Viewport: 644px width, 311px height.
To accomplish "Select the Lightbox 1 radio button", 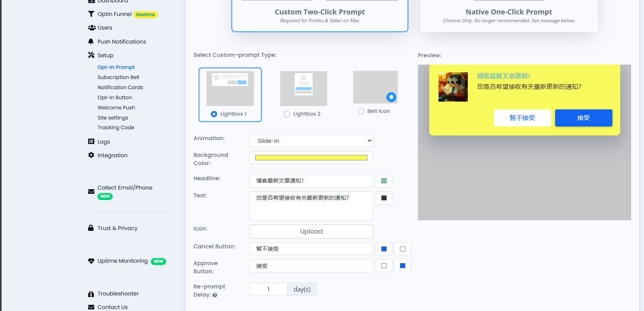I will (214, 114).
